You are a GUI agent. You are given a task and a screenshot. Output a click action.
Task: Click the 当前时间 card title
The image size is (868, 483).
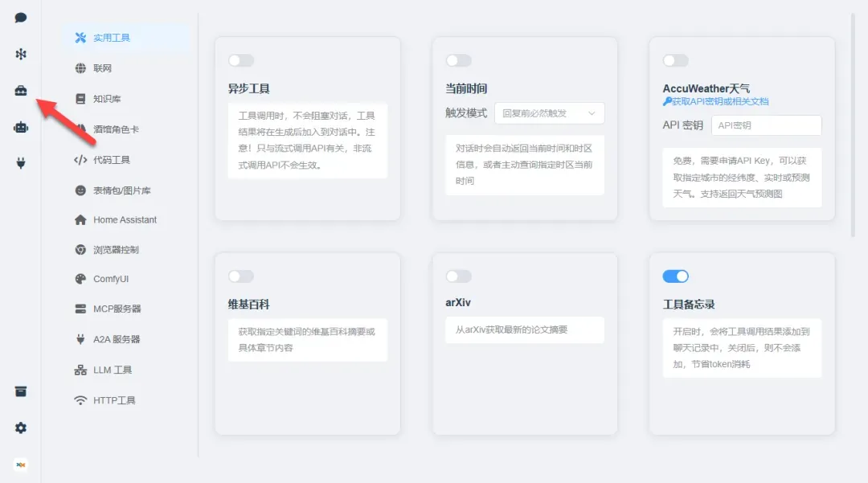(466, 88)
